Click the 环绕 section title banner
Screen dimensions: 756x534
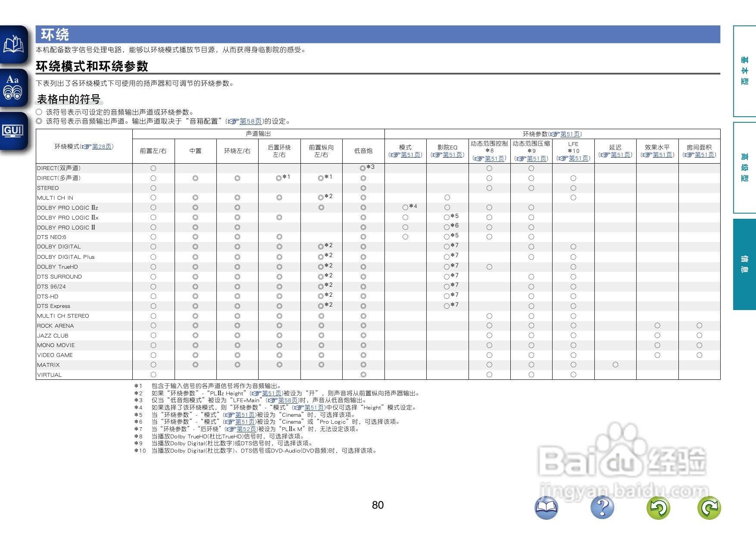(378, 34)
